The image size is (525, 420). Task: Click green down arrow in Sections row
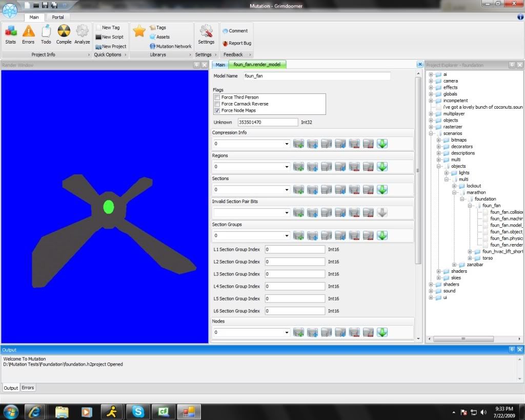point(382,190)
